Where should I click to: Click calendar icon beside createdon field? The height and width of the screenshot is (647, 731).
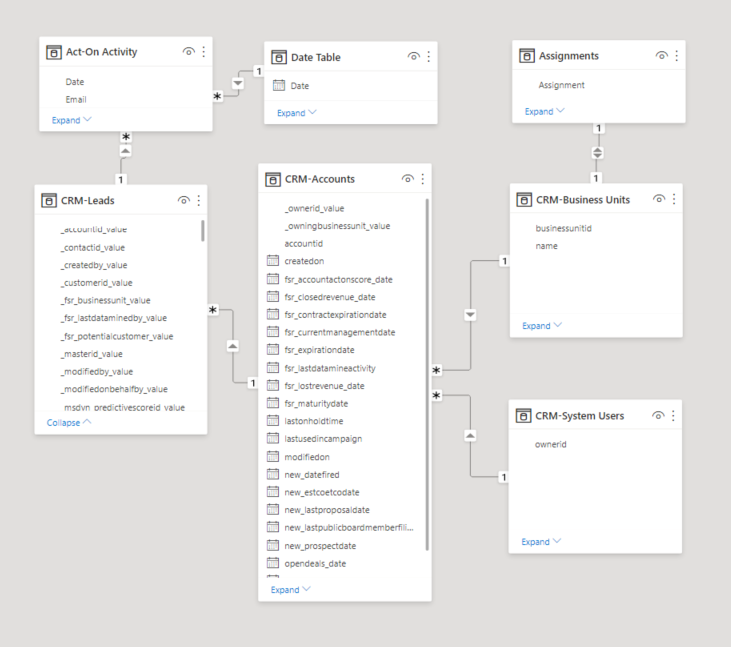(273, 261)
